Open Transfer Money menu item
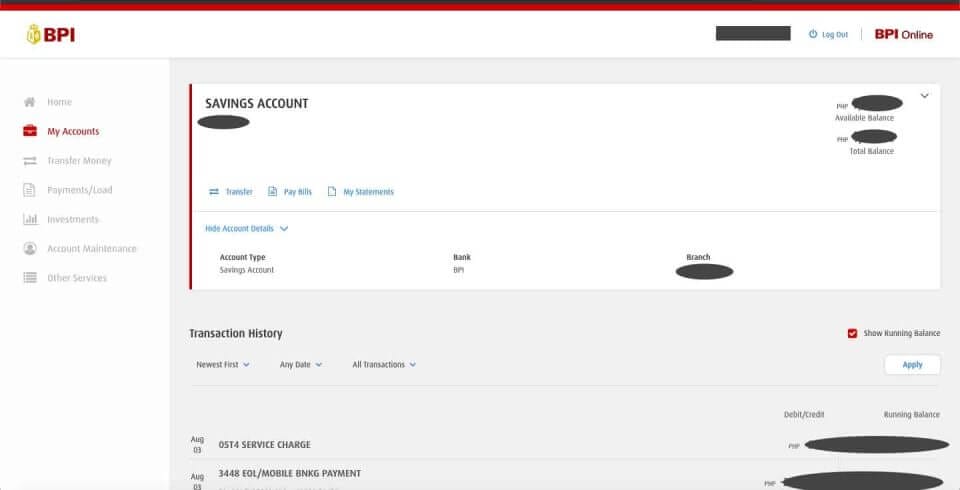The width and height of the screenshot is (960, 490). [x=79, y=161]
